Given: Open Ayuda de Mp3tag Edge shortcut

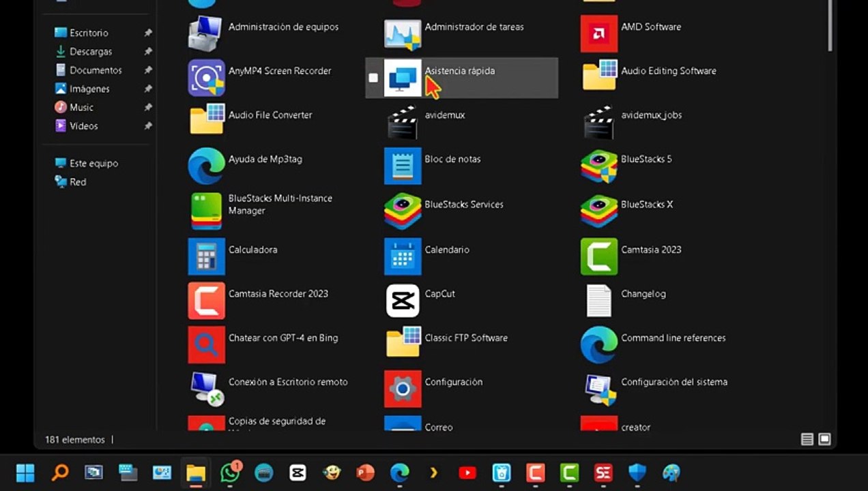Looking at the screenshot, I should (206, 166).
